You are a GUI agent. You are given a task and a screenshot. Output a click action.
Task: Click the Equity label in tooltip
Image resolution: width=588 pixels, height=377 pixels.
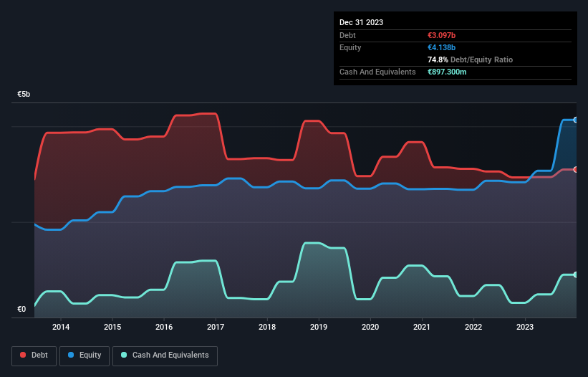point(350,47)
